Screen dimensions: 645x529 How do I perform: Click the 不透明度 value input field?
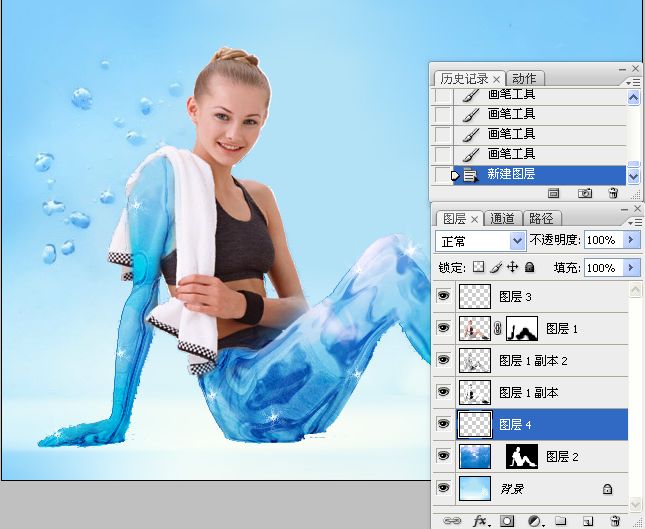601,241
